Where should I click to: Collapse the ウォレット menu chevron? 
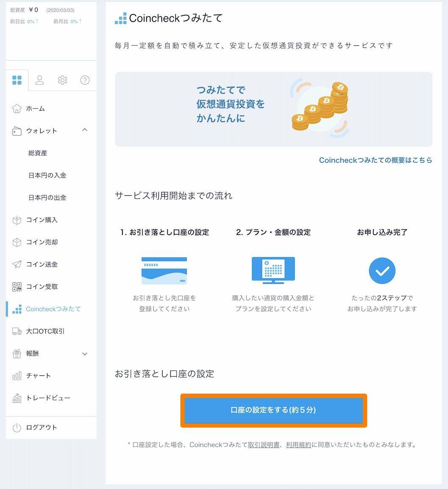pos(85,130)
